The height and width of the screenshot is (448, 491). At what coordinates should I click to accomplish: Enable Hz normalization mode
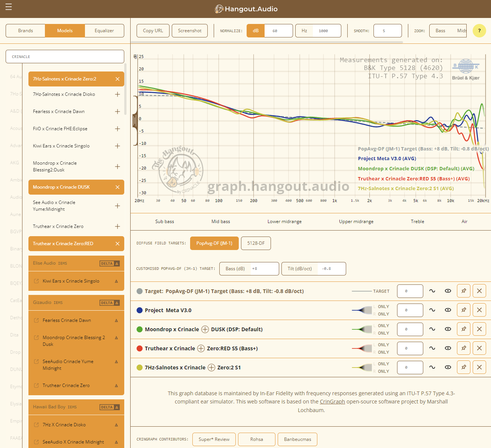click(x=304, y=31)
